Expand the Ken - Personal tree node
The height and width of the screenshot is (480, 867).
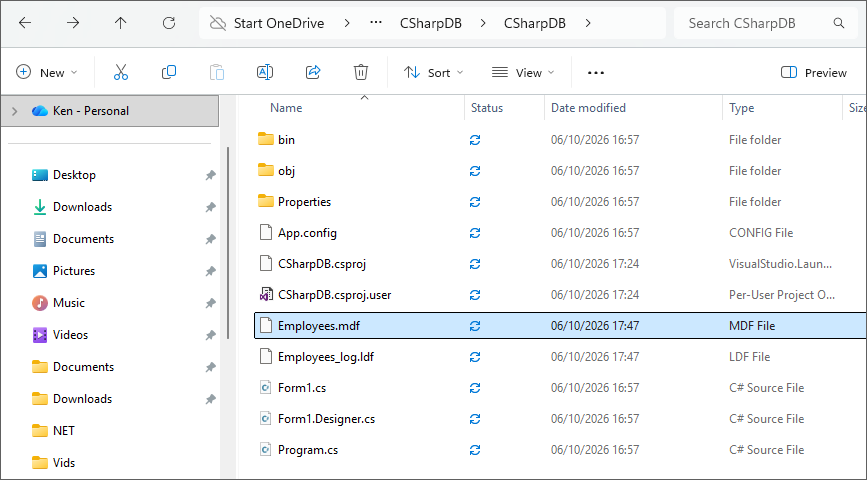coord(15,111)
